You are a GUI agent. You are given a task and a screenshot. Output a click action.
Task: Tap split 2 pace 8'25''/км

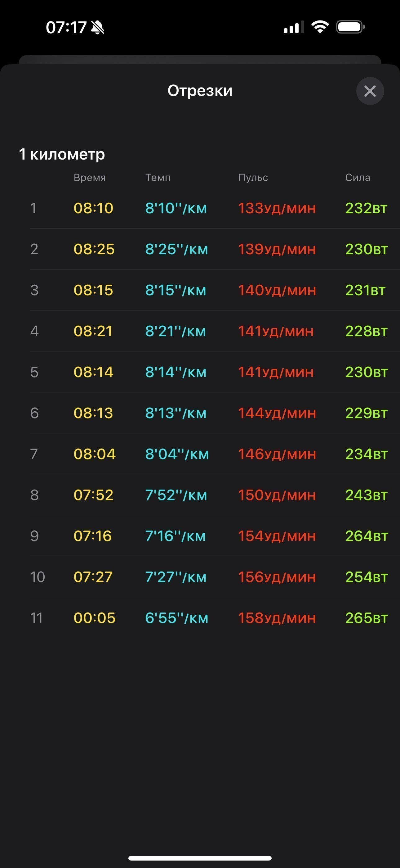[176, 249]
